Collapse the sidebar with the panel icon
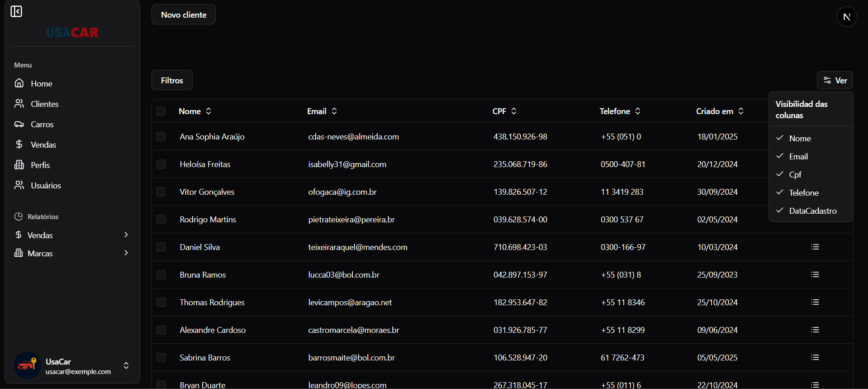The width and height of the screenshot is (868, 389). (x=16, y=11)
